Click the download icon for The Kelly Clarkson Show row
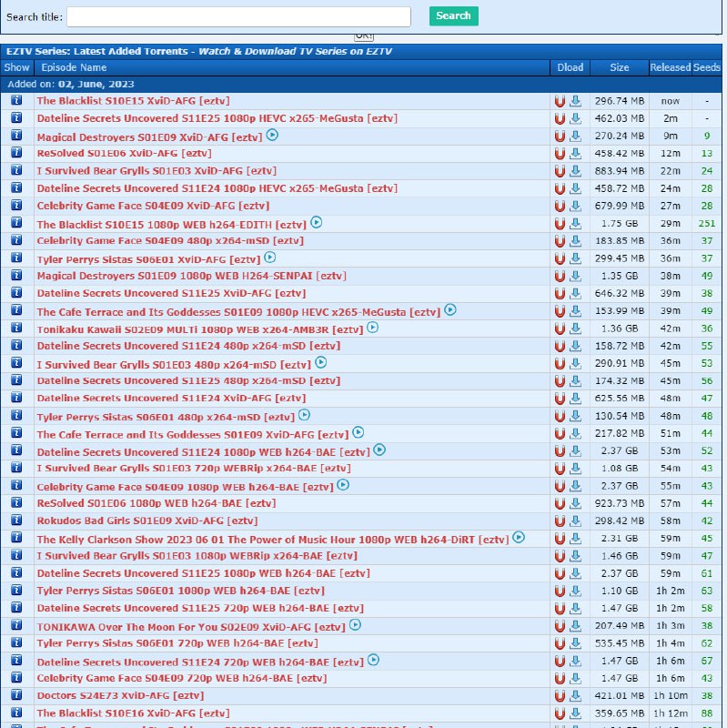 pyautogui.click(x=575, y=539)
